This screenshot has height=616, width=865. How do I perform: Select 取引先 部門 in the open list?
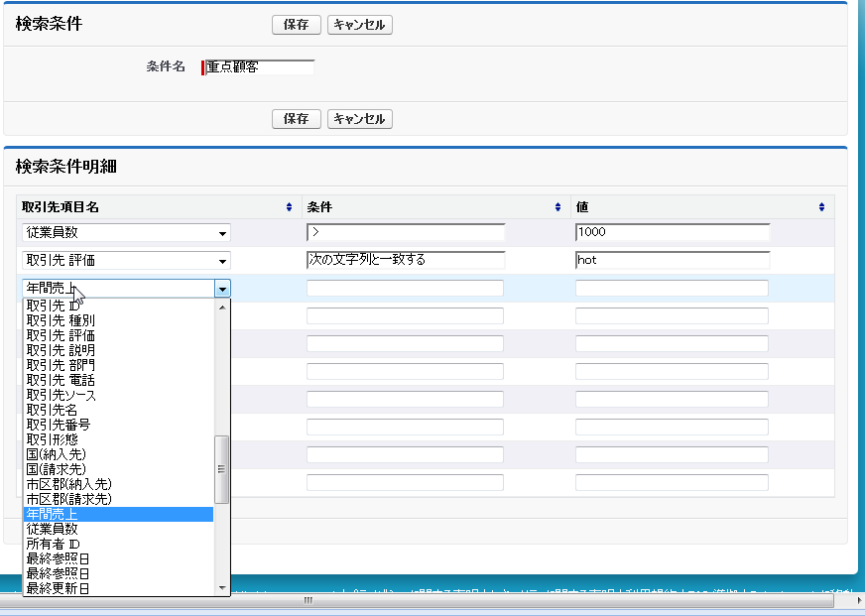click(x=119, y=365)
